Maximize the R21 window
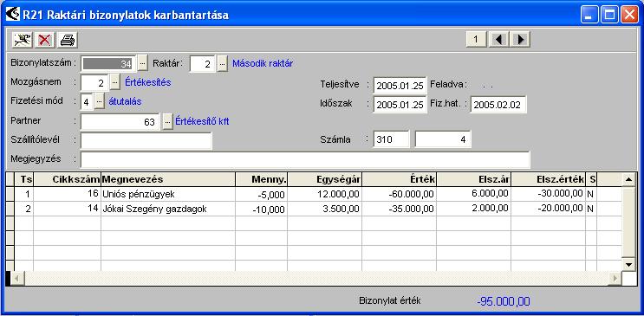Image resolution: width=644 pixels, height=316 pixels. point(609,16)
